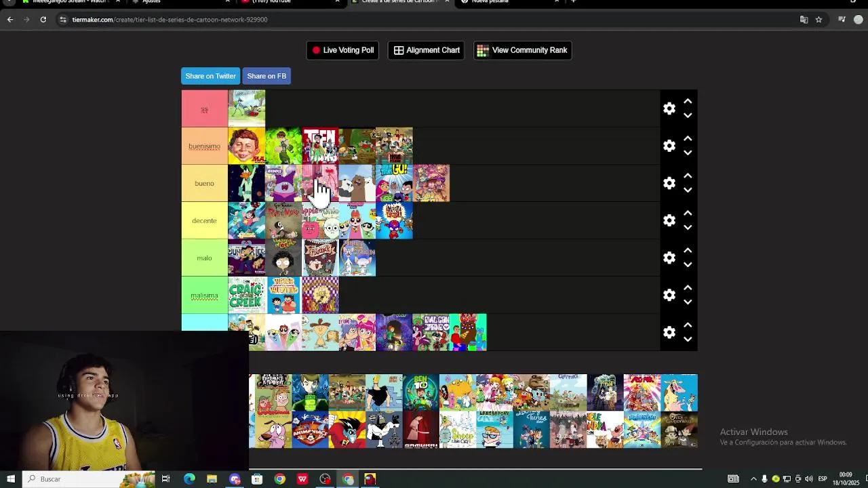
Task: Move the malo tier up
Action: [x=688, y=251]
